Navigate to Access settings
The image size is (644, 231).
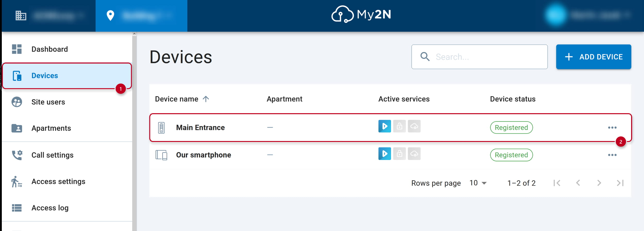pyautogui.click(x=67, y=181)
